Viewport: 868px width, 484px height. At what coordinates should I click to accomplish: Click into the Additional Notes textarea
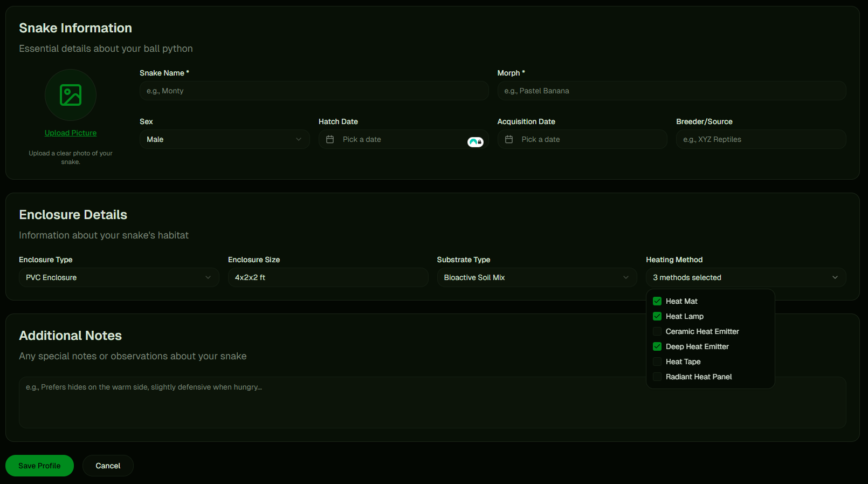point(432,403)
